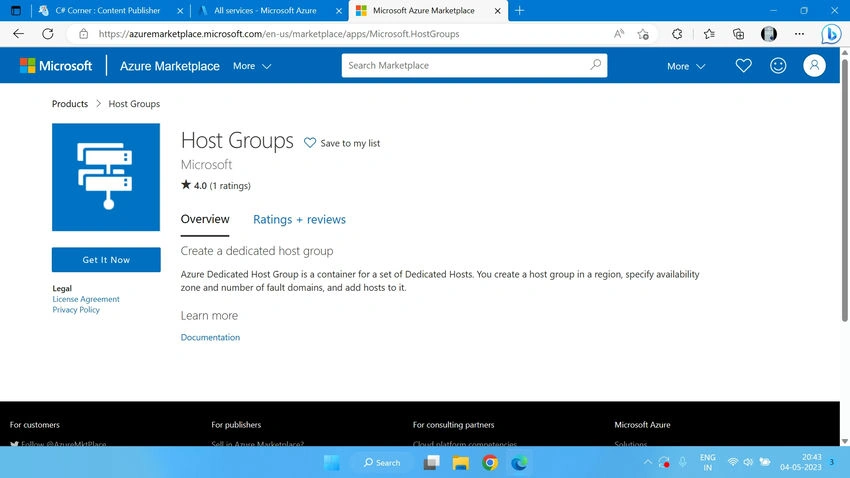The width and height of the screenshot is (850, 478).
Task: Open Wi-Fi network settings in tray
Action: coord(732,462)
